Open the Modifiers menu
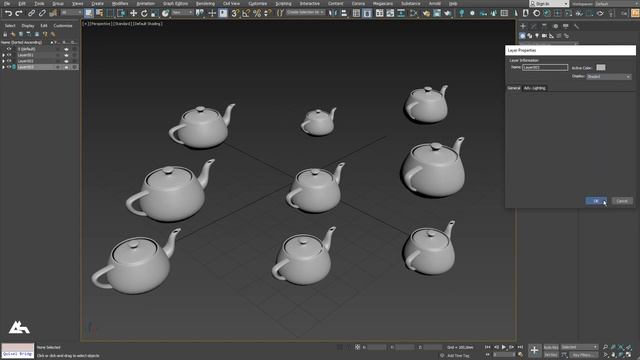640x360 pixels. pos(120,3)
